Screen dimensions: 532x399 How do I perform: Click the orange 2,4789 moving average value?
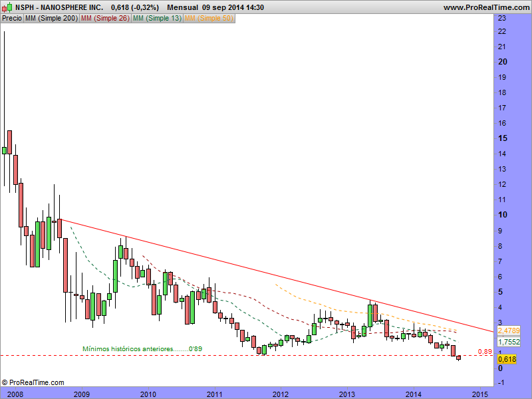pyautogui.click(x=509, y=331)
